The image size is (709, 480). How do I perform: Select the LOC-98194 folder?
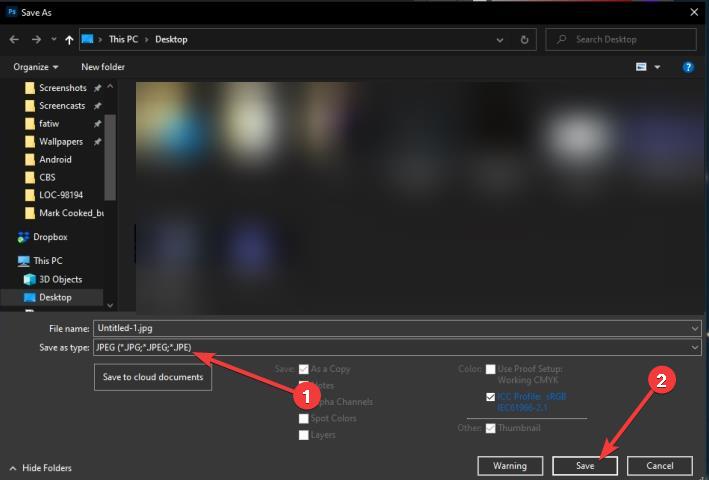(61, 195)
